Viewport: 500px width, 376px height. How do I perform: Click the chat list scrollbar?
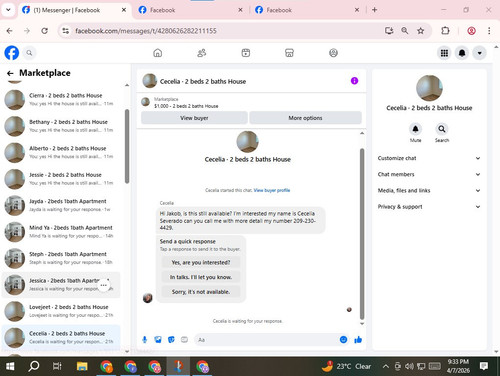pyautogui.click(x=127, y=147)
